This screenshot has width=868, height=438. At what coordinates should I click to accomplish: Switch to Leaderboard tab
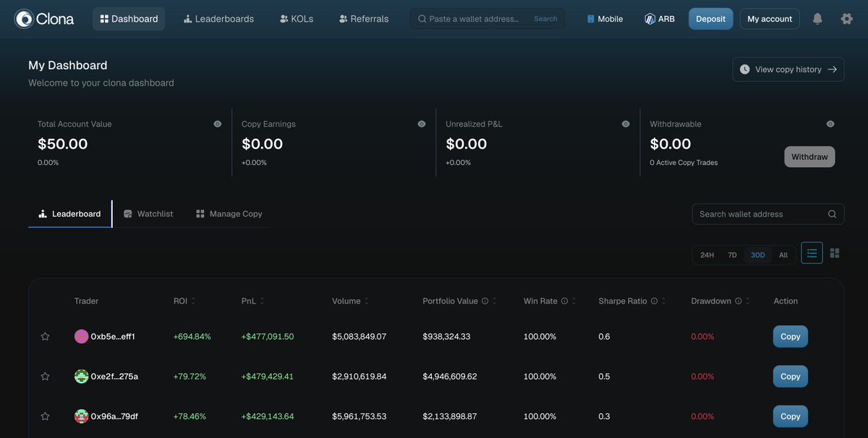pos(69,214)
